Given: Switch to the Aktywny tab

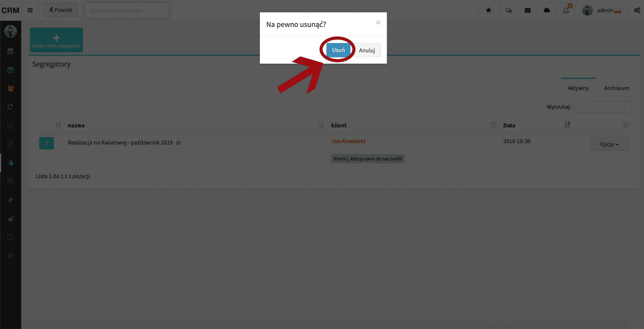Looking at the screenshot, I should coord(578,88).
